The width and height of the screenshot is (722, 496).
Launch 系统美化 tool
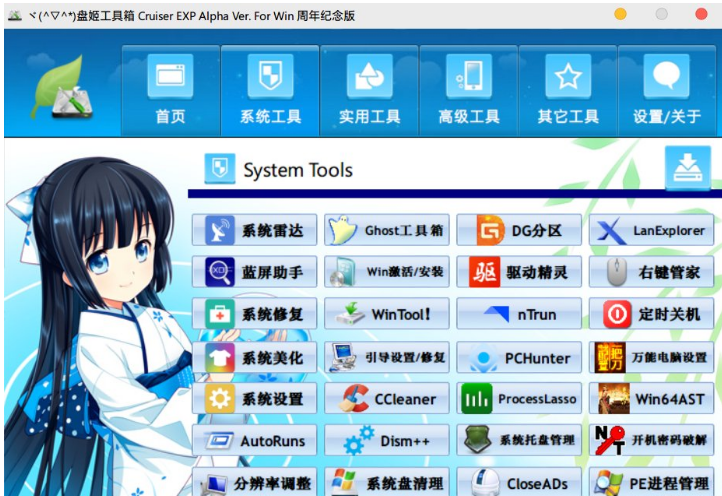coord(255,357)
